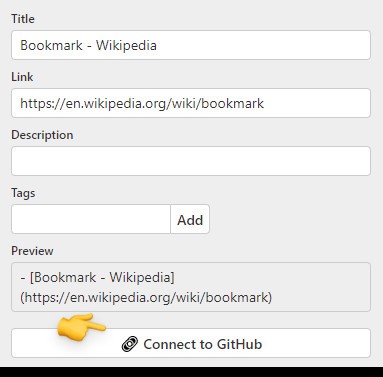
Task: Focus the Title input field
Action: pos(191,45)
